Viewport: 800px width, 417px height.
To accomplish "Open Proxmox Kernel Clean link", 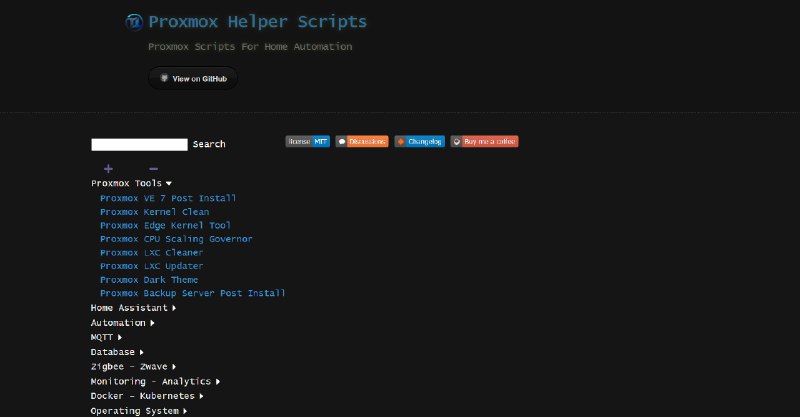I will 155,212.
